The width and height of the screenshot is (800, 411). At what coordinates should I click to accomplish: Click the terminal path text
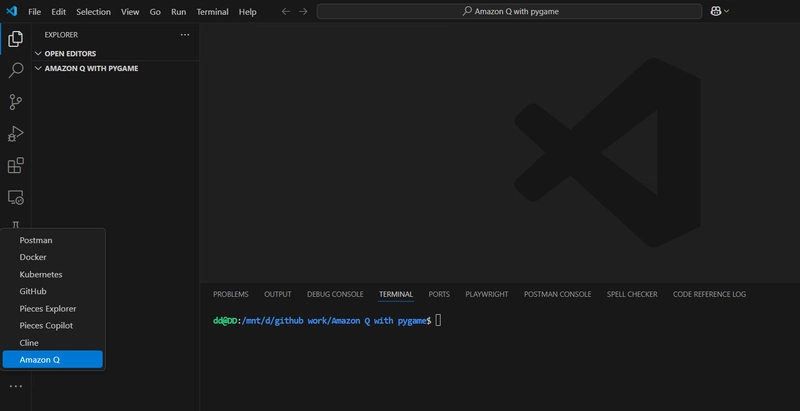tap(334, 321)
